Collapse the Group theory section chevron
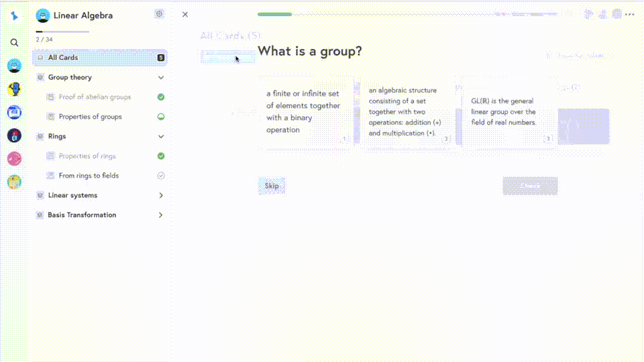 coord(161,78)
